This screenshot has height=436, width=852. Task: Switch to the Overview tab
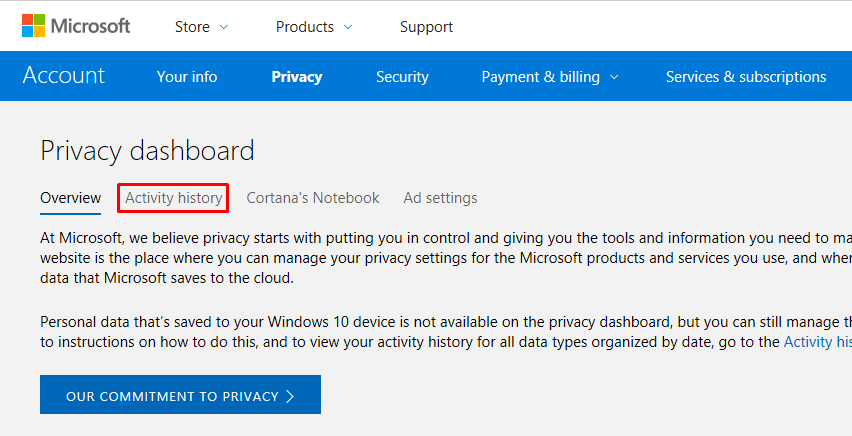[70, 198]
